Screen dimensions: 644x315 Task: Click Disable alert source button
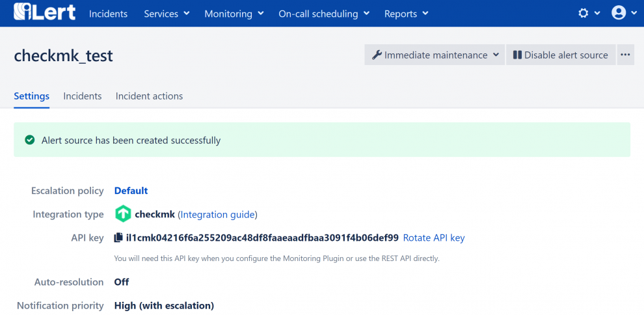(561, 55)
